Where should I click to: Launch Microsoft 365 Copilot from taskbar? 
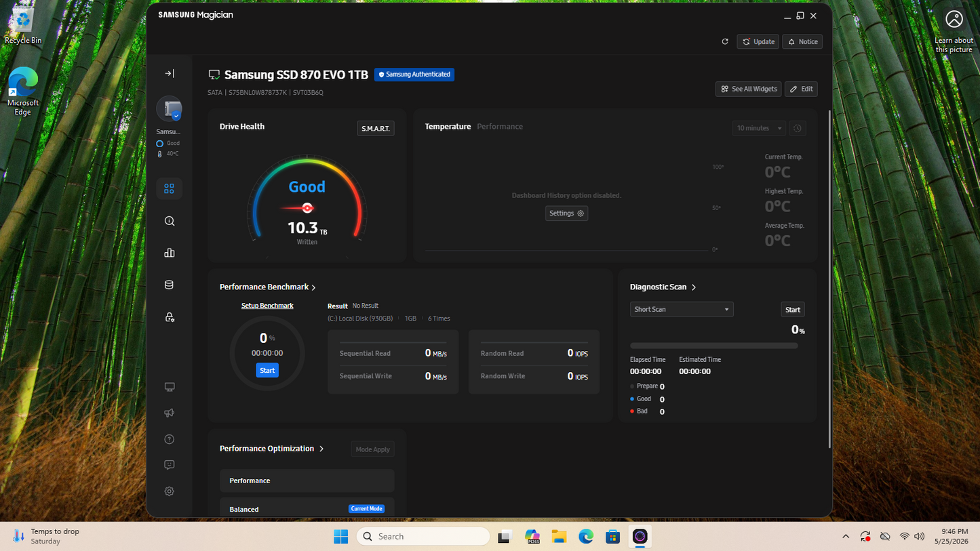532,537
